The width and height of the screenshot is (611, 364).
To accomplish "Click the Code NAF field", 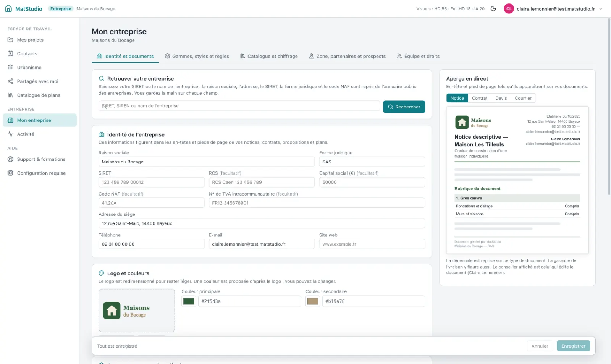I will click(x=151, y=203).
